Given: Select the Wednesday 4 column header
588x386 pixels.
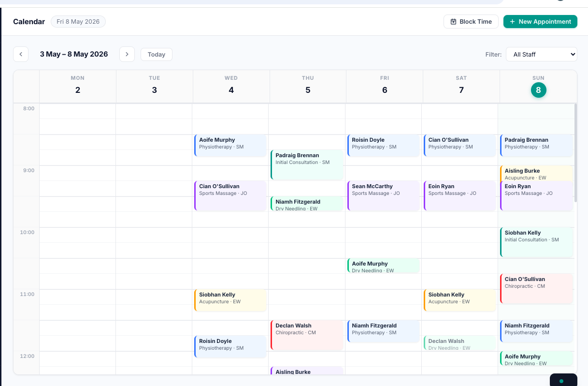Looking at the screenshot, I should click(231, 86).
